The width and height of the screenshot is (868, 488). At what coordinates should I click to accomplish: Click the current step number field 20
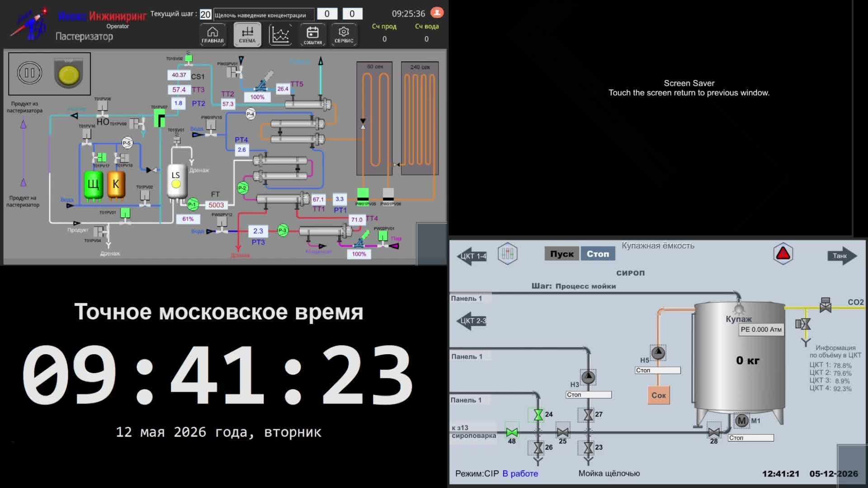tap(205, 14)
